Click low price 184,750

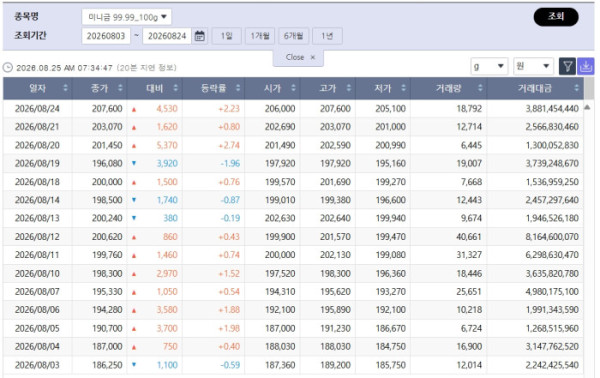390,346
